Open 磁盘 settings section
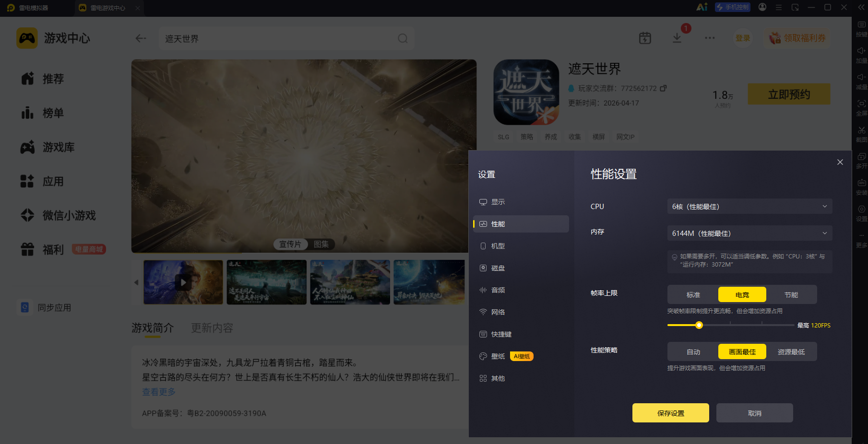868x444 pixels. tap(521, 268)
